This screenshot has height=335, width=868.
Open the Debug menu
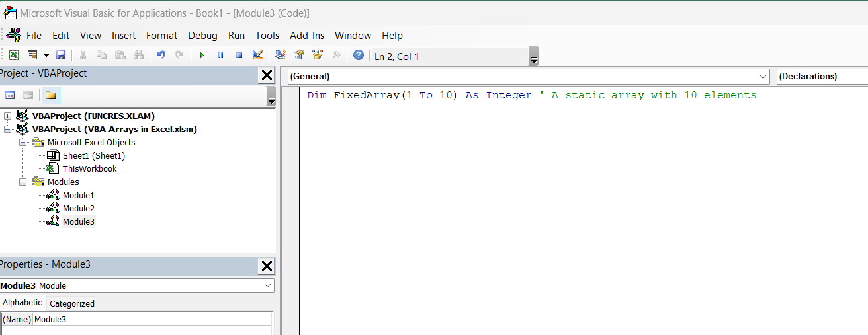202,36
